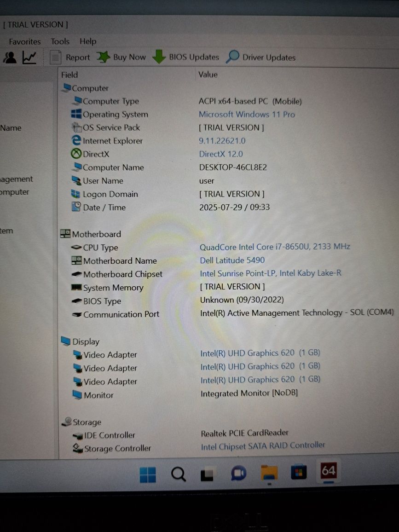Select the Logon Domain field label
Viewport: 399px width, 532px height.
[x=110, y=194]
